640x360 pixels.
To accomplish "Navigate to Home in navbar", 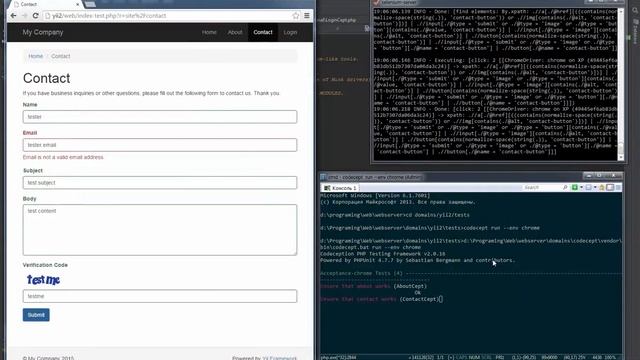I will point(209,32).
